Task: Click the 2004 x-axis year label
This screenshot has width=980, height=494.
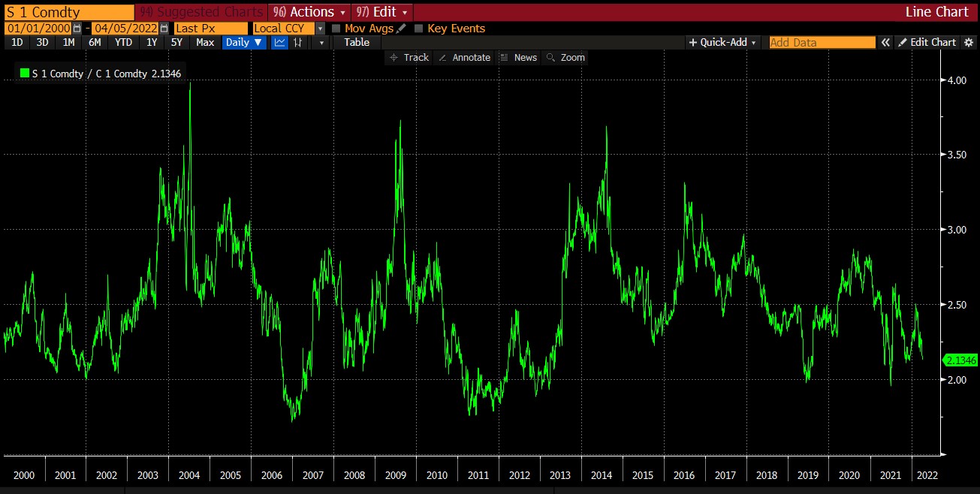Action: pos(189,475)
